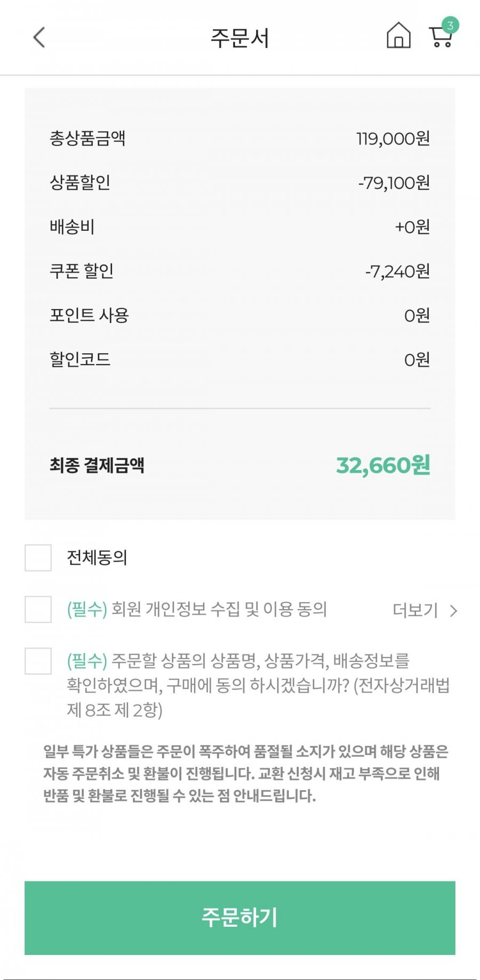Tap the 전체동의 label text
The image size is (480, 980).
pyautogui.click(x=97, y=558)
